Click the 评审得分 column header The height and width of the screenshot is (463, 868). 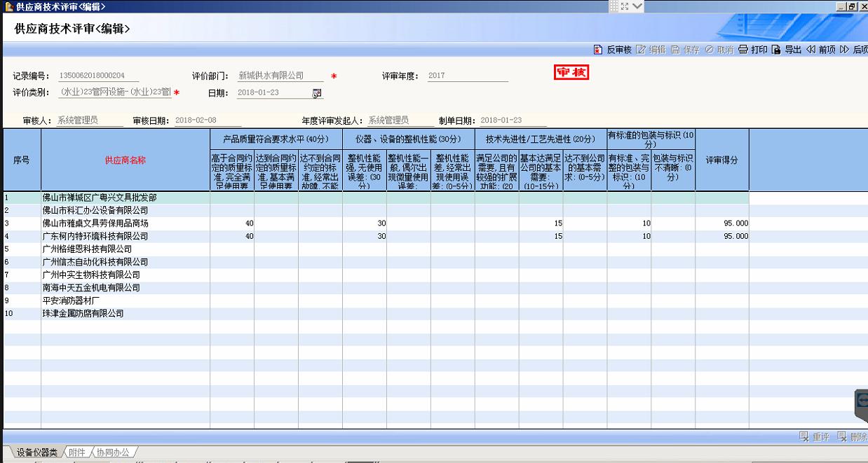(721, 160)
